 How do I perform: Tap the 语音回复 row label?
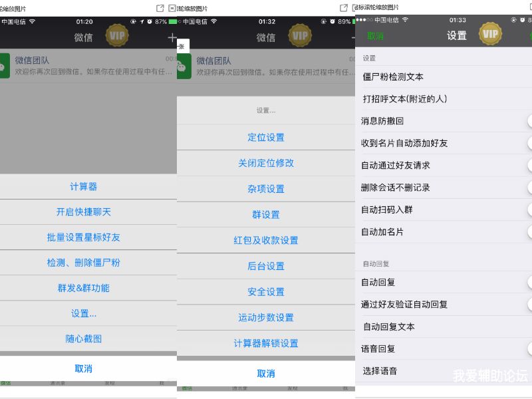coord(378,348)
